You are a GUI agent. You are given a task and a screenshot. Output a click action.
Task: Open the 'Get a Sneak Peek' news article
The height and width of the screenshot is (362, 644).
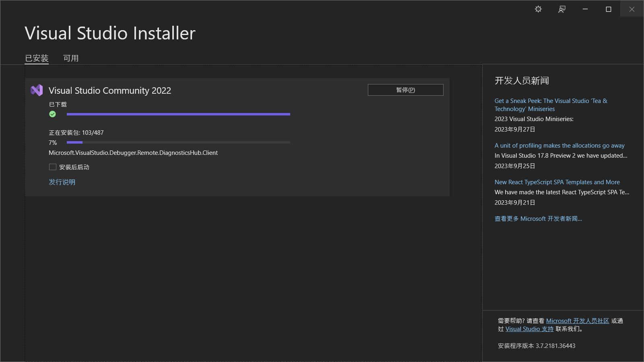point(551,105)
